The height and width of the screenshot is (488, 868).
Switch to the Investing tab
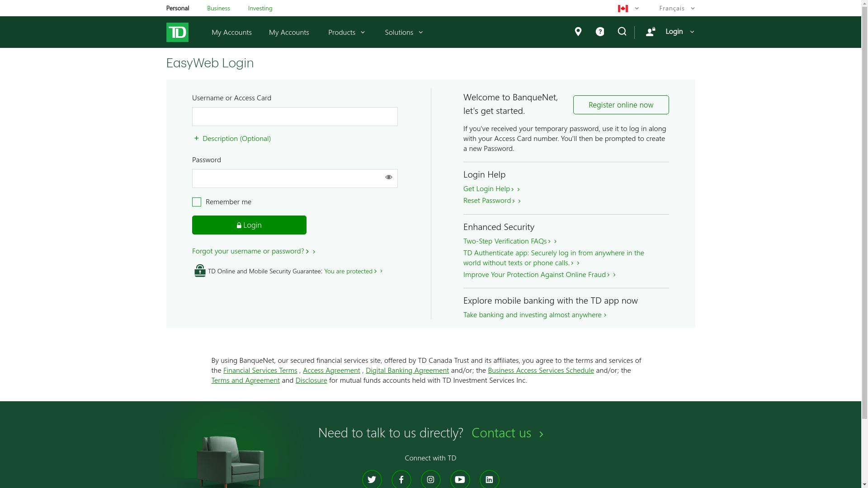[260, 8]
